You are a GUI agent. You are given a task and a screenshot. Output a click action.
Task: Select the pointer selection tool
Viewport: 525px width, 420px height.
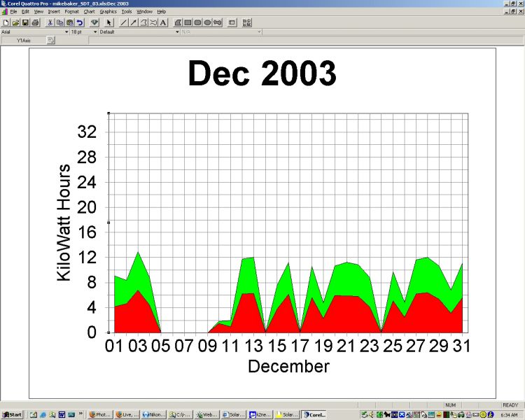pyautogui.click(x=109, y=22)
